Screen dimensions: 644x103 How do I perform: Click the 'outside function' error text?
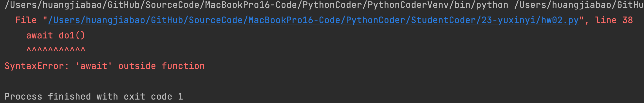[162, 66]
